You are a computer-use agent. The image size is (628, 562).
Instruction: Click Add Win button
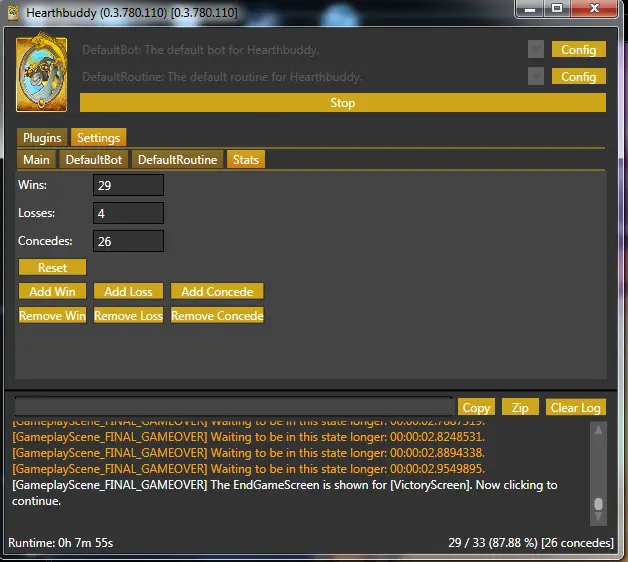pyautogui.click(x=52, y=291)
